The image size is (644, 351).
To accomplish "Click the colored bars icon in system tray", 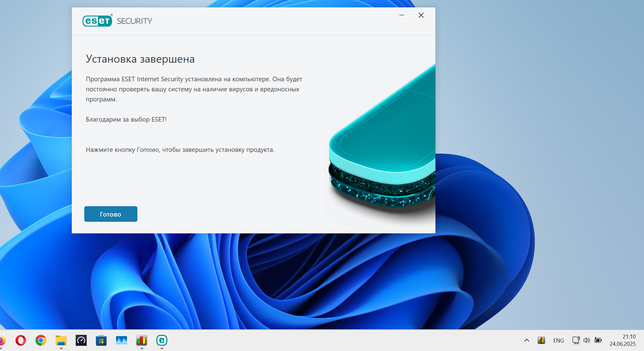I will pyautogui.click(x=541, y=340).
